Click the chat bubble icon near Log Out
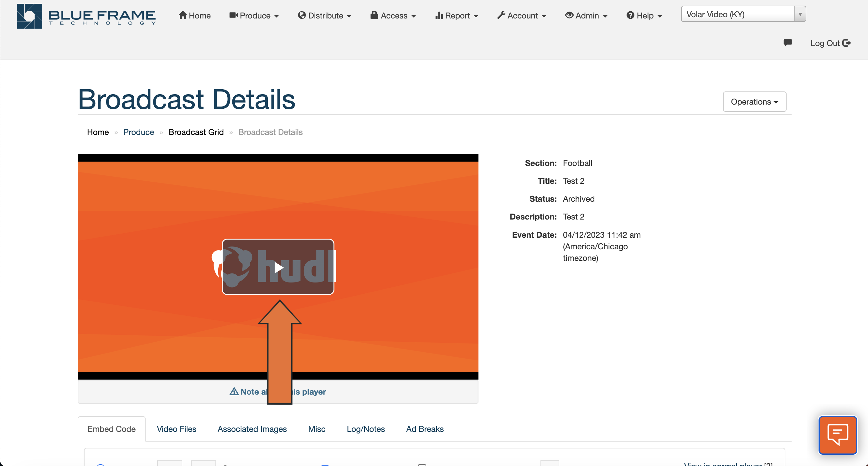Image resolution: width=868 pixels, height=466 pixels. 788,43
